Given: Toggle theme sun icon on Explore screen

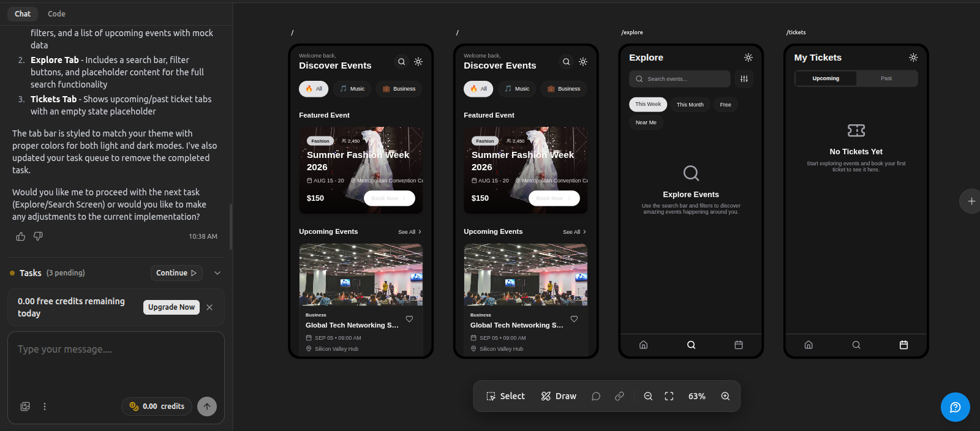Looking at the screenshot, I should click(748, 58).
